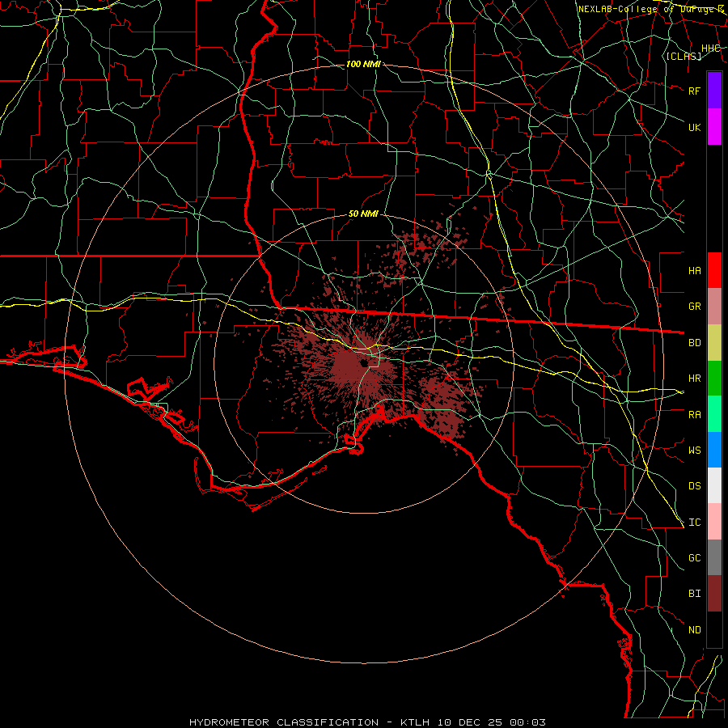Screen dimensions: 728x728
Task: Click the 10 DEC 25 date text
Action: click(470, 722)
